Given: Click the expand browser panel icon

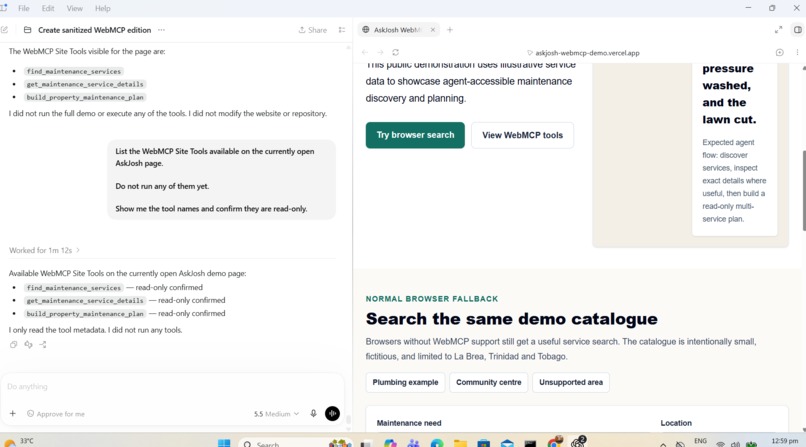Looking at the screenshot, I should point(778,30).
